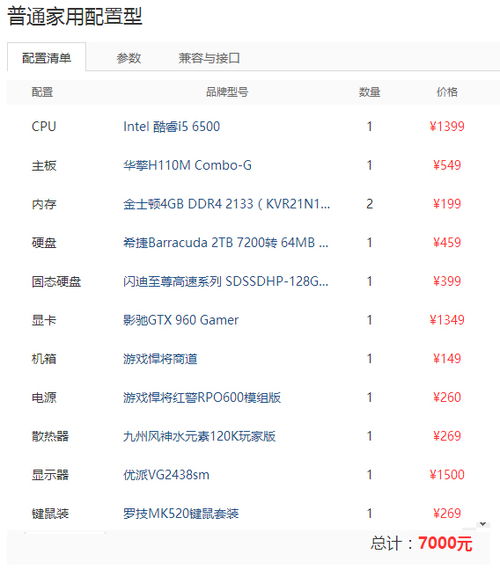This screenshot has height=569, width=500.
Task: Select the 散热器 price ¥269
Action: (x=447, y=436)
